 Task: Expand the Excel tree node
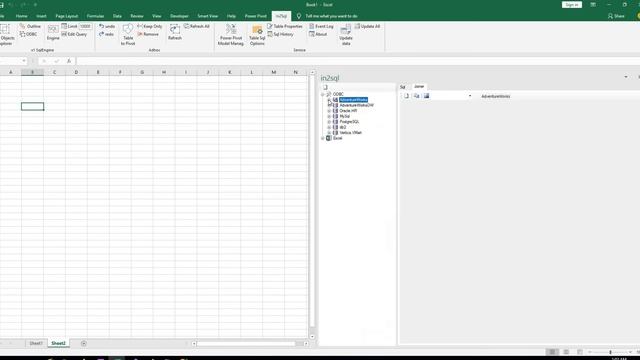(x=323, y=138)
